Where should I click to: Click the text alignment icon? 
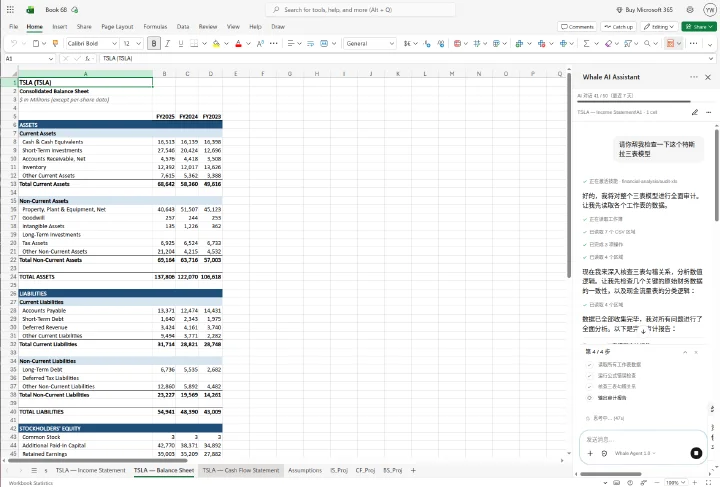291,44
